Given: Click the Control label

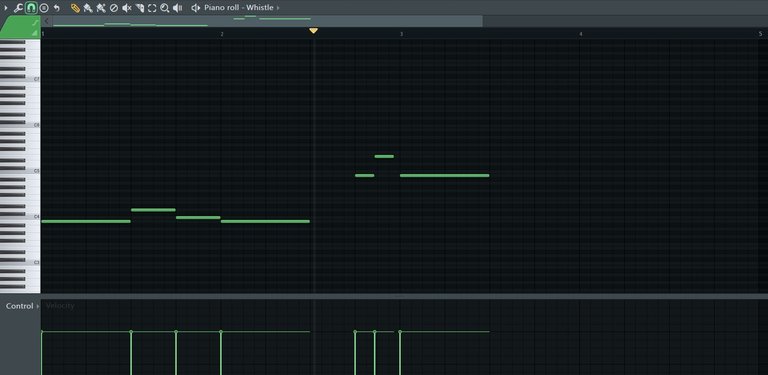Looking at the screenshot, I should [x=20, y=306].
